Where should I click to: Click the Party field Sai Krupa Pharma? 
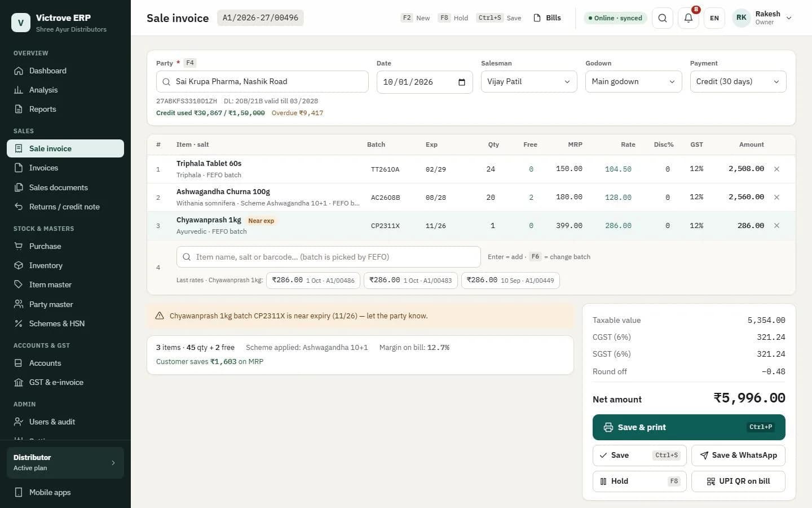coord(262,82)
